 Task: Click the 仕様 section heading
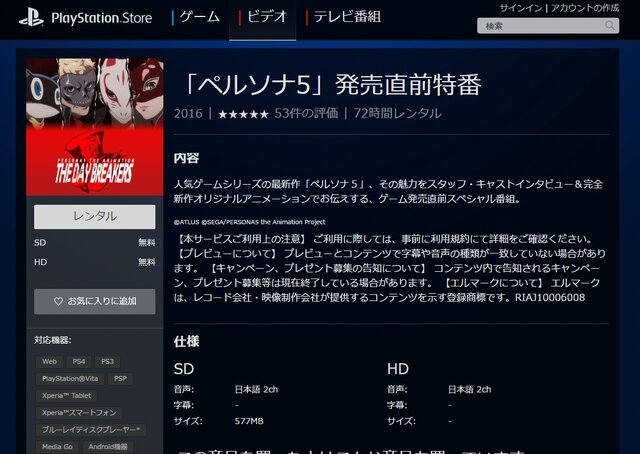tap(186, 341)
